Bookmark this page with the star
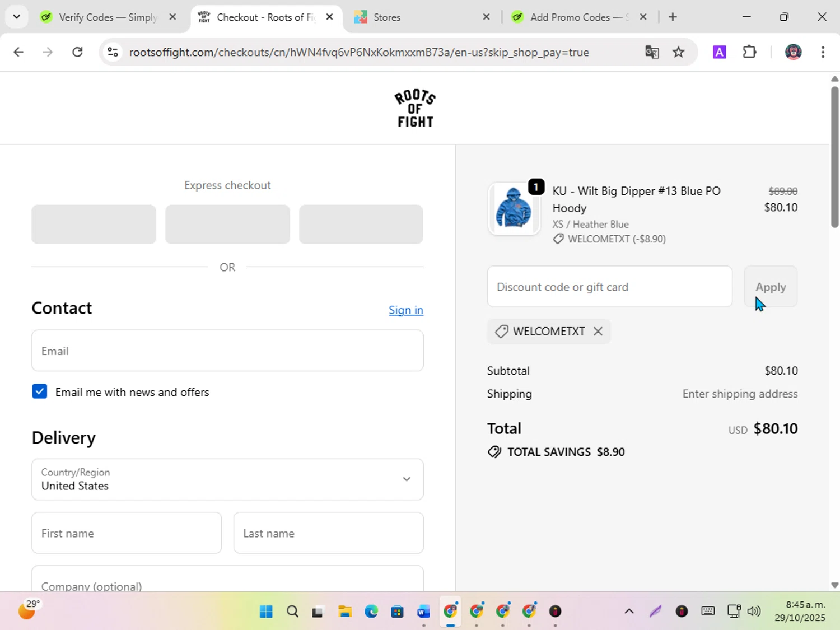The height and width of the screenshot is (630, 840). 679,52
